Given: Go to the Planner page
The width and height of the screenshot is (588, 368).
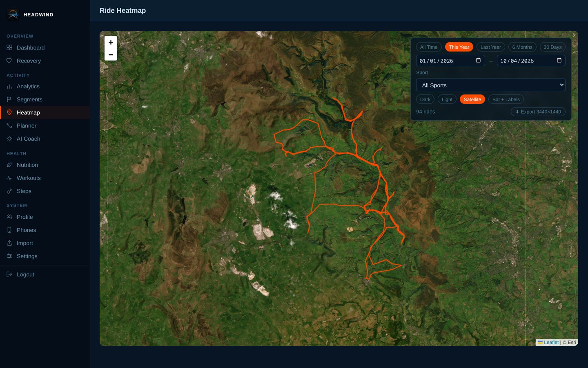Looking at the screenshot, I should pos(45,126).
